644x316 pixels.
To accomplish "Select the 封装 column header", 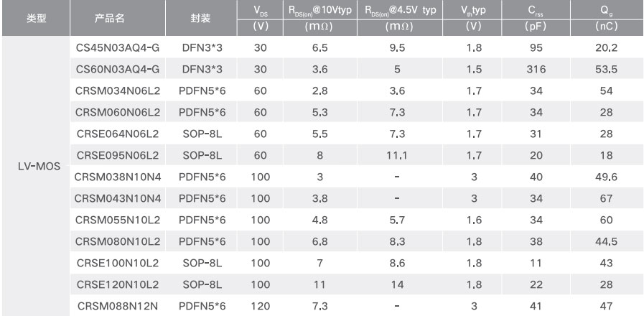I will click(200, 19).
